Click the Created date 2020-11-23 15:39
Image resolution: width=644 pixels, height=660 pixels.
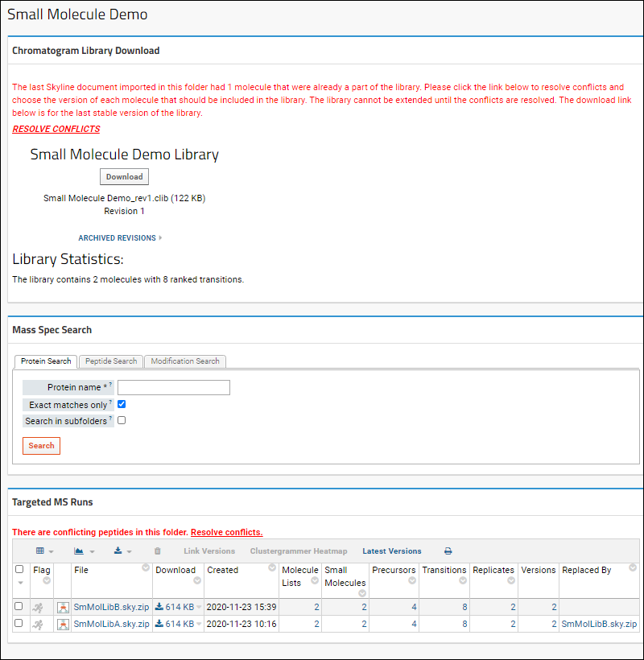[242, 607]
